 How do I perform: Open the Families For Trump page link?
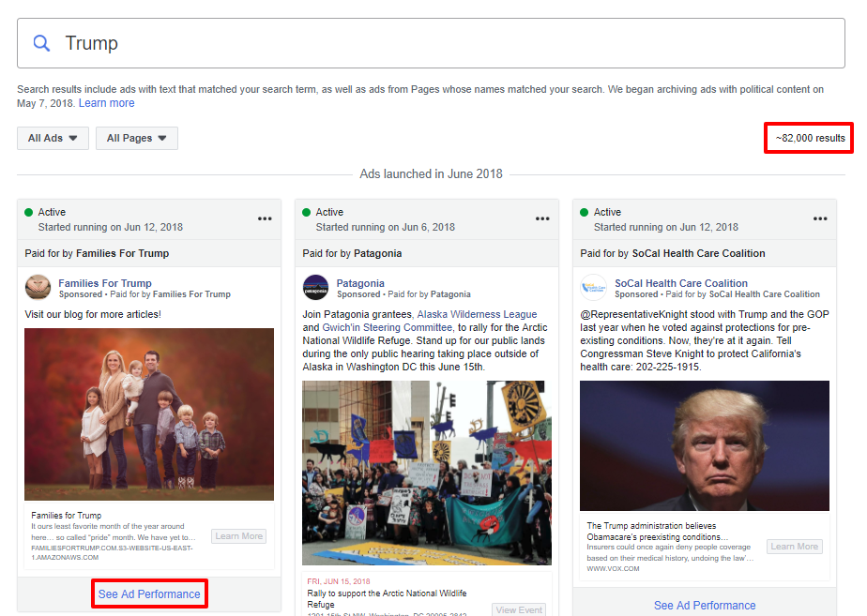point(105,283)
